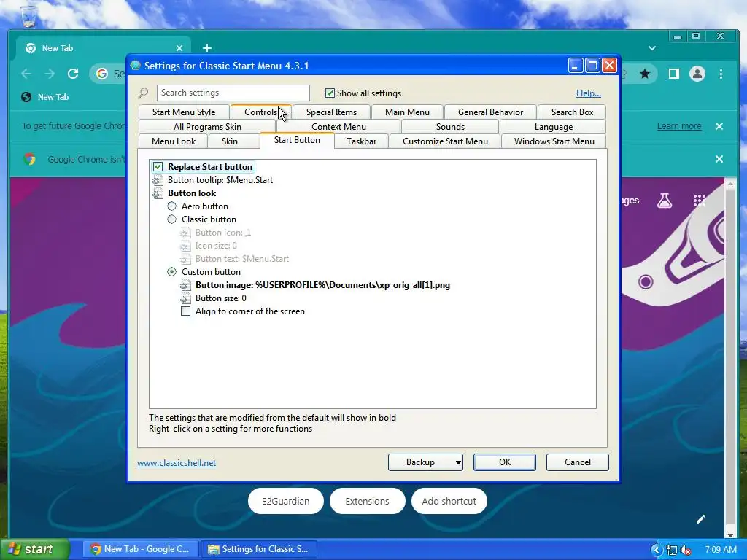Image resolution: width=747 pixels, height=560 pixels.
Task: Open the start button on taskbar
Action: point(34,550)
